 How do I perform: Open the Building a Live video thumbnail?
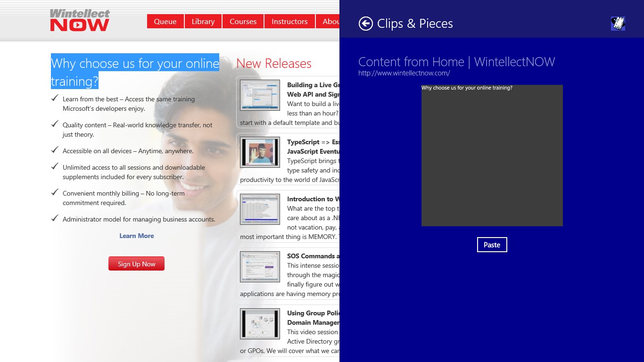click(260, 95)
